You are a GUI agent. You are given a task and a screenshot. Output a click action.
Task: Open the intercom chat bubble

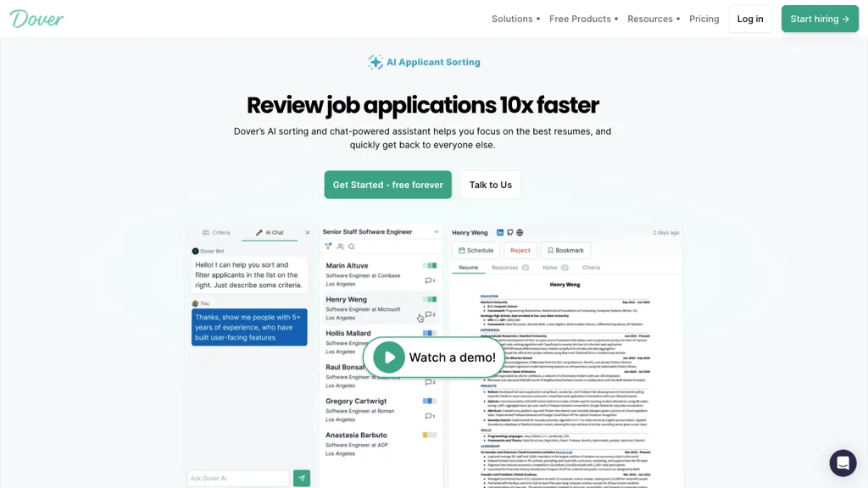[x=843, y=463]
